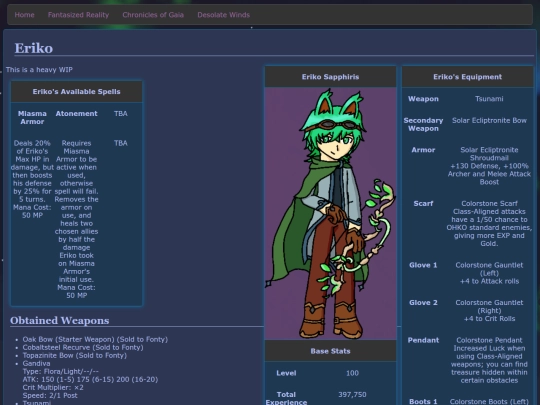Open the Home navigation link

24,15
